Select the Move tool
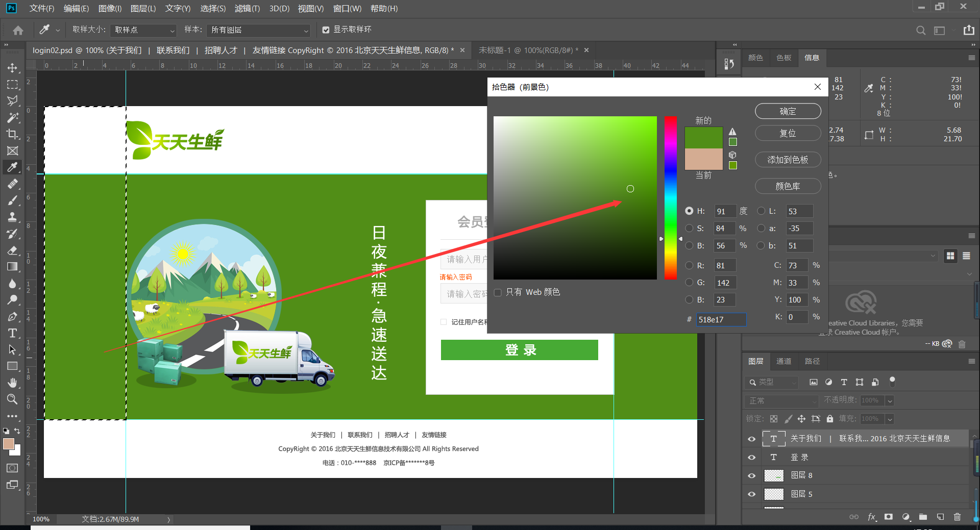This screenshot has height=530, width=980. click(x=12, y=68)
